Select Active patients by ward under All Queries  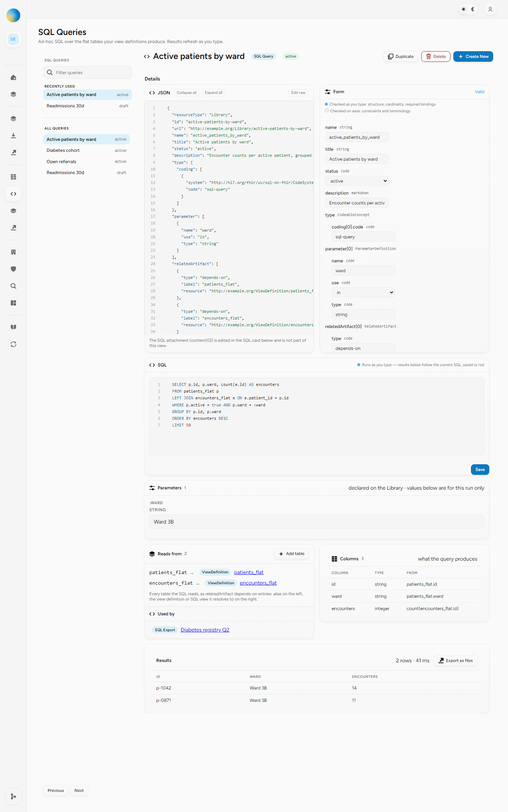86,139
